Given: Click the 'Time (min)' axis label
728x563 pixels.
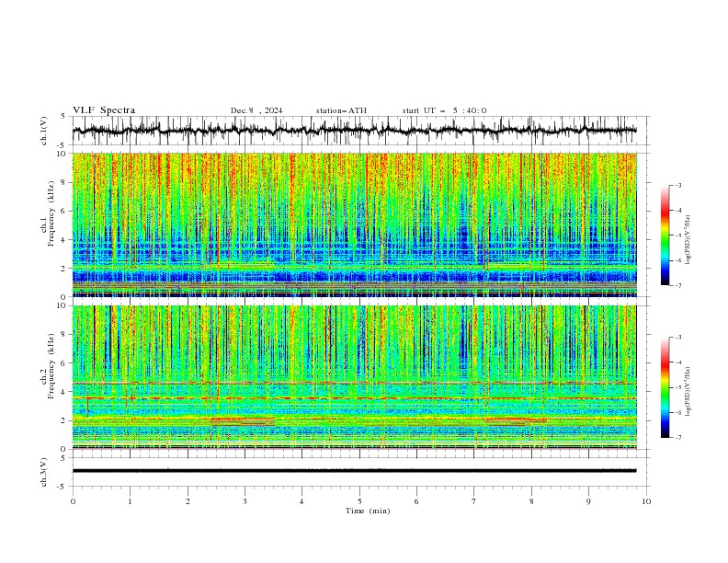Looking at the screenshot, I should pyautogui.click(x=368, y=511).
